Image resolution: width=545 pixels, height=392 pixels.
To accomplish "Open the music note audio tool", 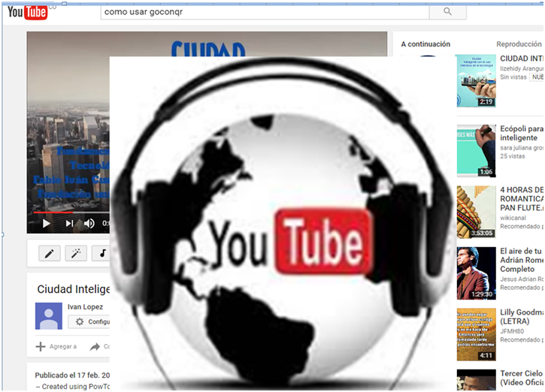I will [x=101, y=254].
